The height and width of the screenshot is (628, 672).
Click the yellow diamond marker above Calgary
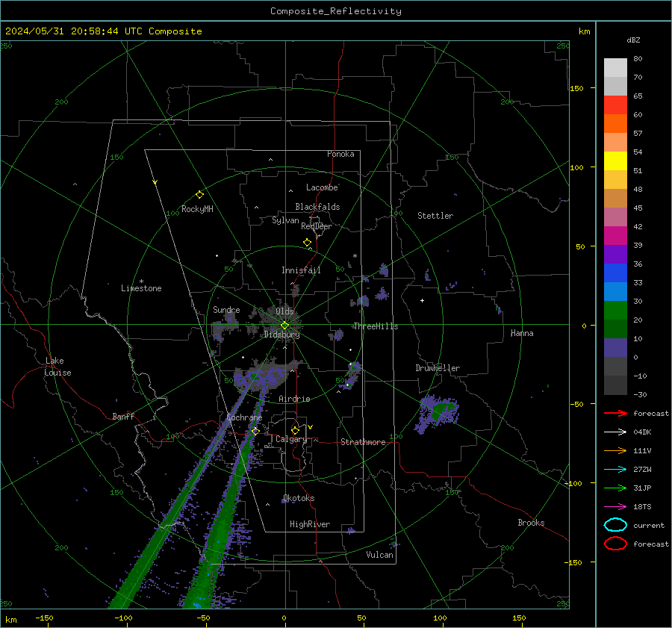click(295, 430)
